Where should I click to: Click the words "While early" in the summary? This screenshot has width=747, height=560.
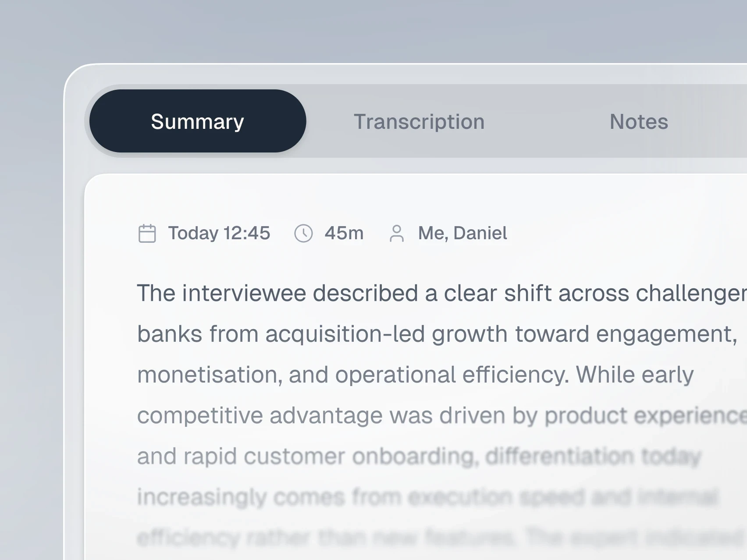[635, 375]
